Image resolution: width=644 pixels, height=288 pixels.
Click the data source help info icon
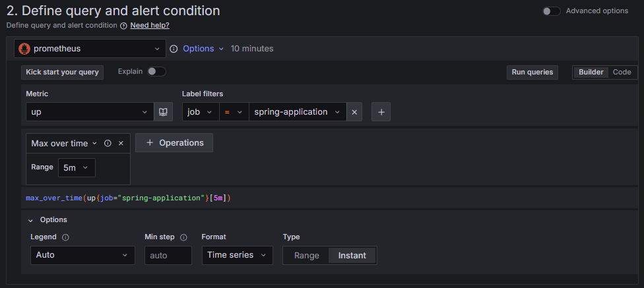pyautogui.click(x=174, y=49)
